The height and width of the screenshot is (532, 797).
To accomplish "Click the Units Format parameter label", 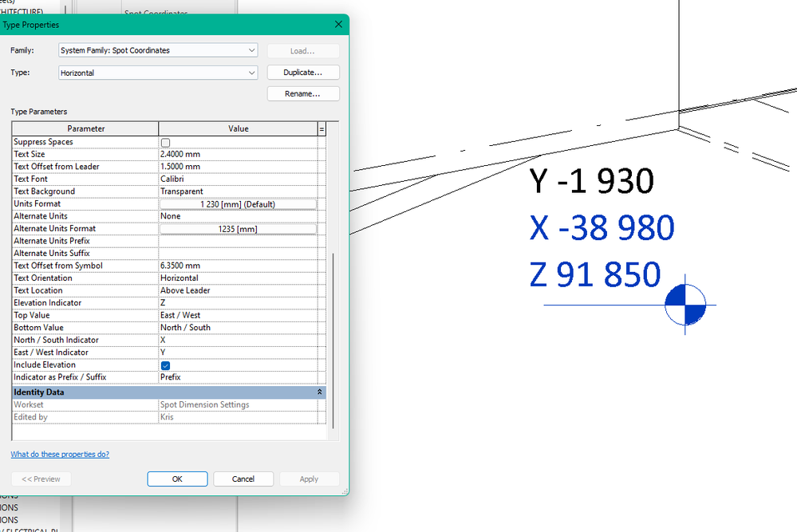I will coord(37,203).
